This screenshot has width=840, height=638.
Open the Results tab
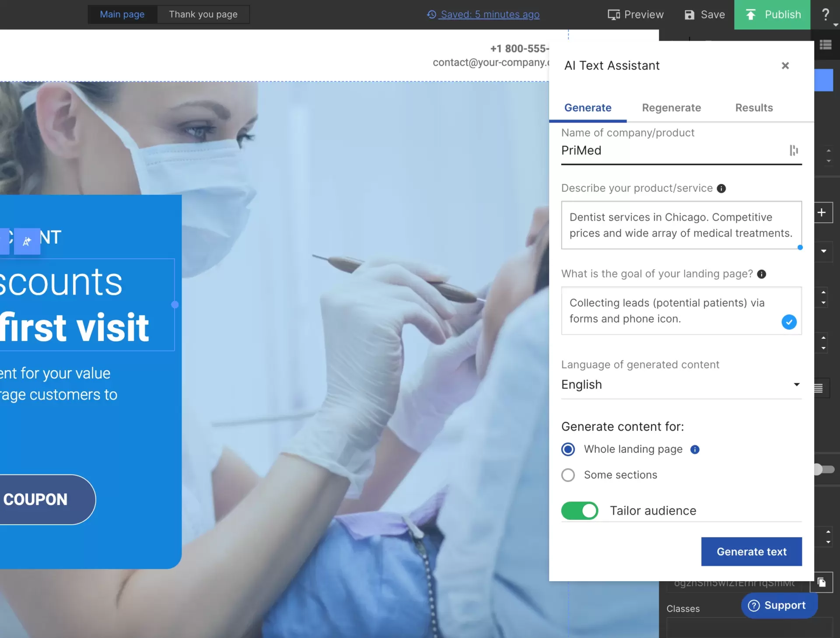pos(754,108)
